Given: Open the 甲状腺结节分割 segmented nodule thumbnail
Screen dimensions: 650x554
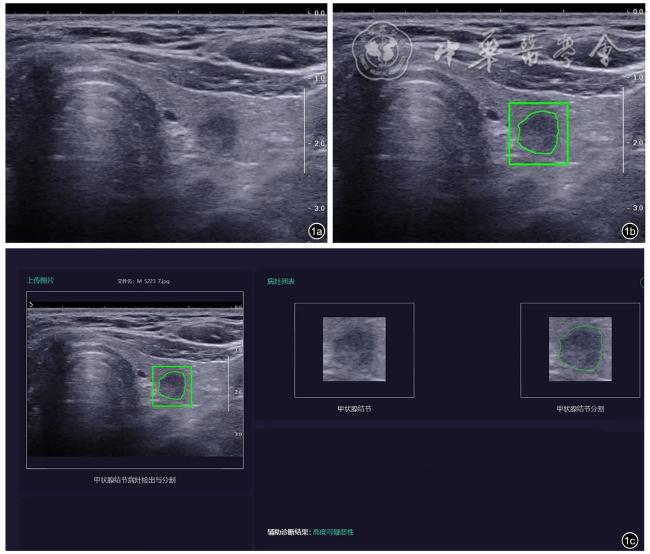Looking at the screenshot, I should (580, 350).
